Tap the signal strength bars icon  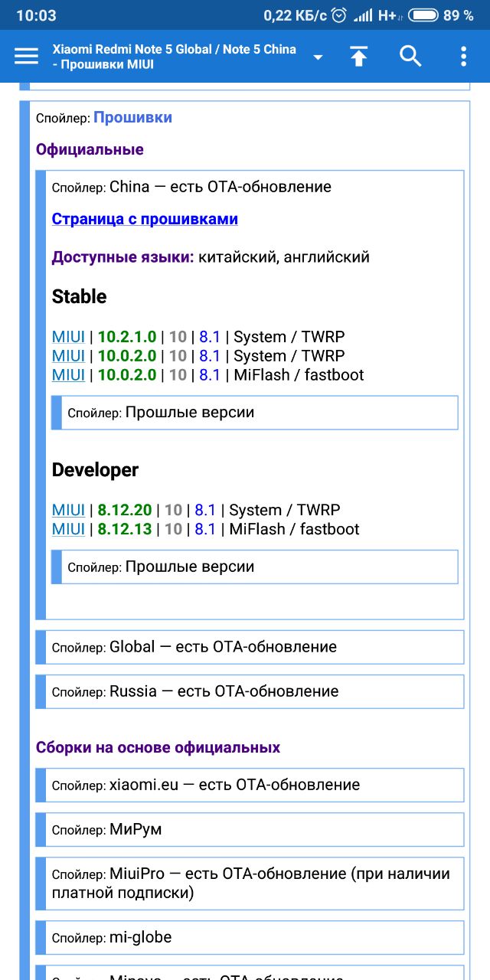coord(363,15)
